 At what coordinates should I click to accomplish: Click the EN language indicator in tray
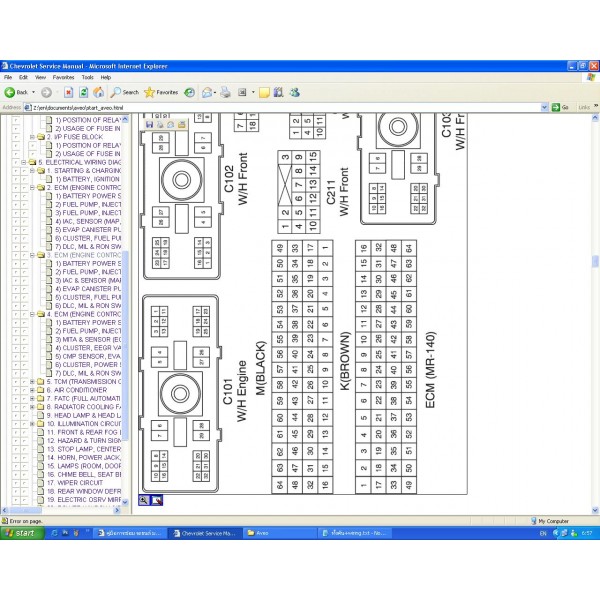[543, 533]
